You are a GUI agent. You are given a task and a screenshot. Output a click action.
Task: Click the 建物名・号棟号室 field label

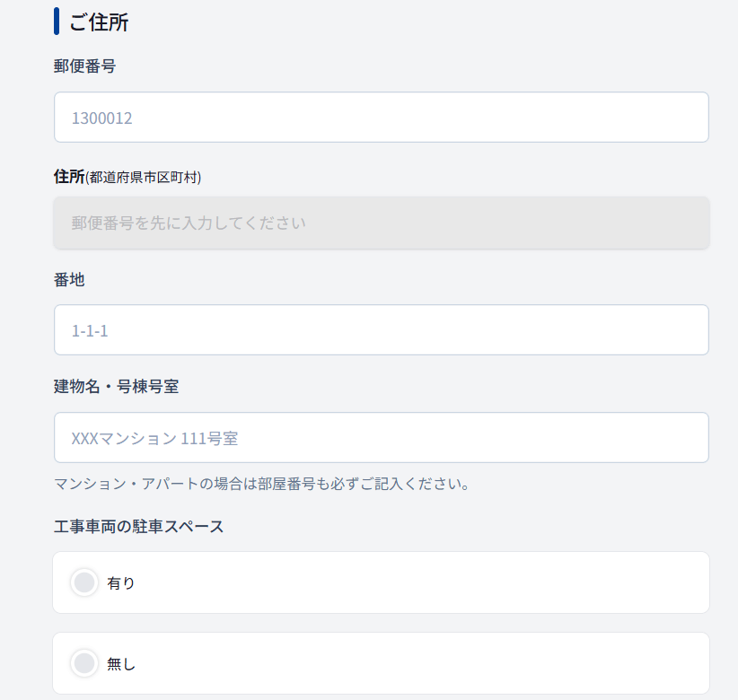[116, 387]
